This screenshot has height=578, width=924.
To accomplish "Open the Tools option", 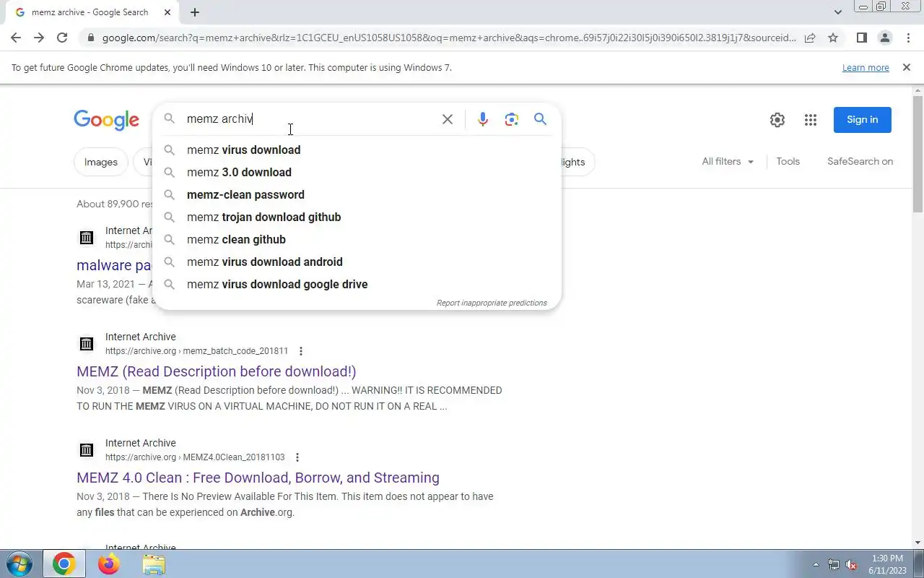I will point(788,162).
